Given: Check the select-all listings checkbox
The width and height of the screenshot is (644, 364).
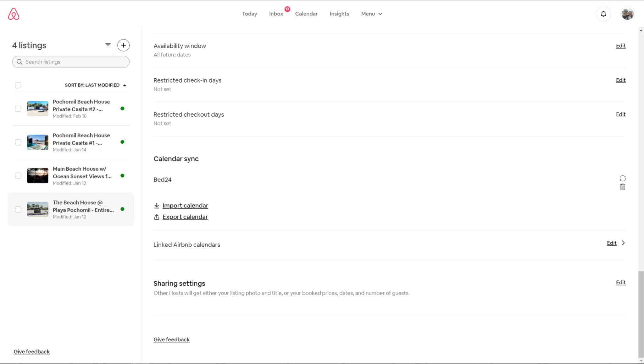Looking at the screenshot, I should (x=18, y=85).
